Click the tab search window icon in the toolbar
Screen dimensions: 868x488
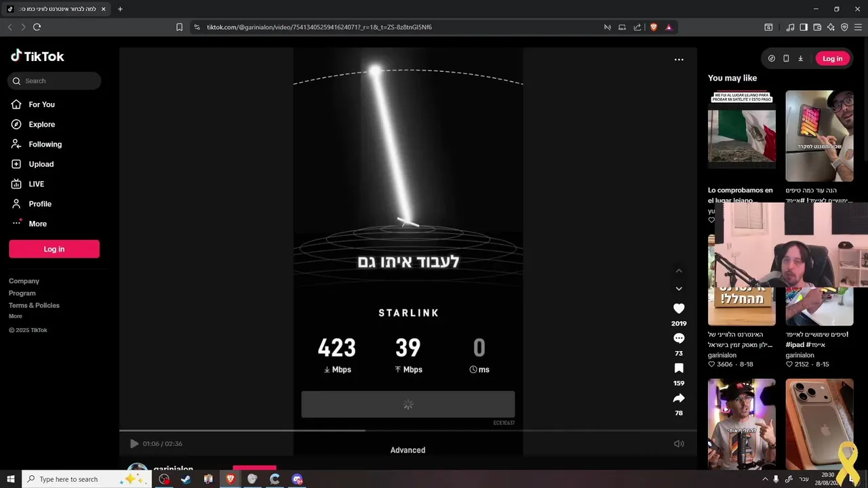(768, 27)
